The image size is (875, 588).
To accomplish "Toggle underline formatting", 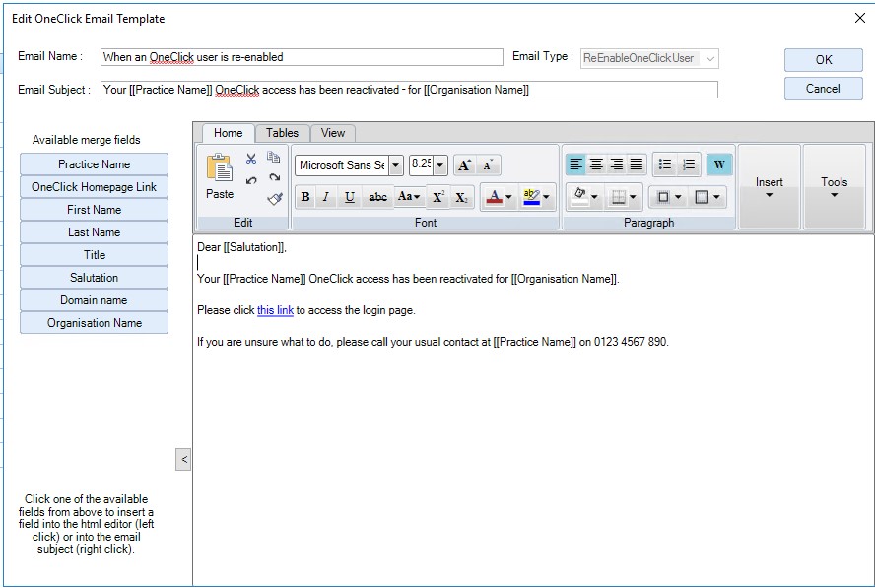I will pyautogui.click(x=350, y=197).
